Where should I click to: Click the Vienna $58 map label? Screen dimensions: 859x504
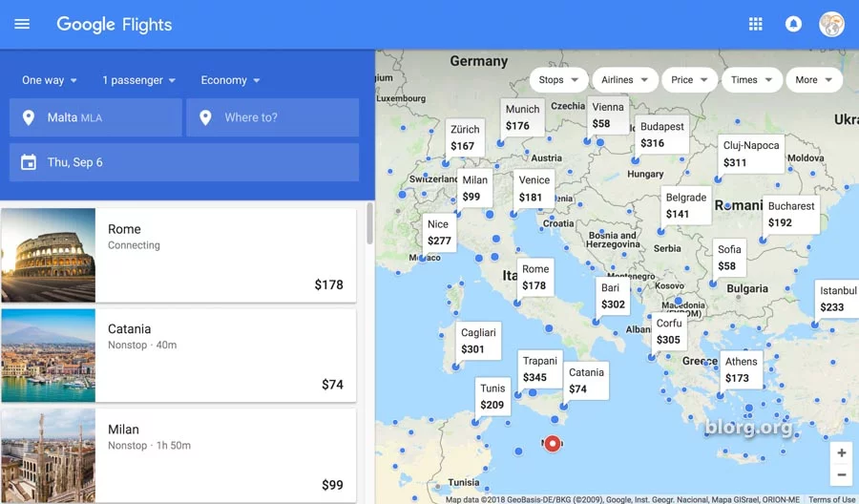pyautogui.click(x=608, y=115)
